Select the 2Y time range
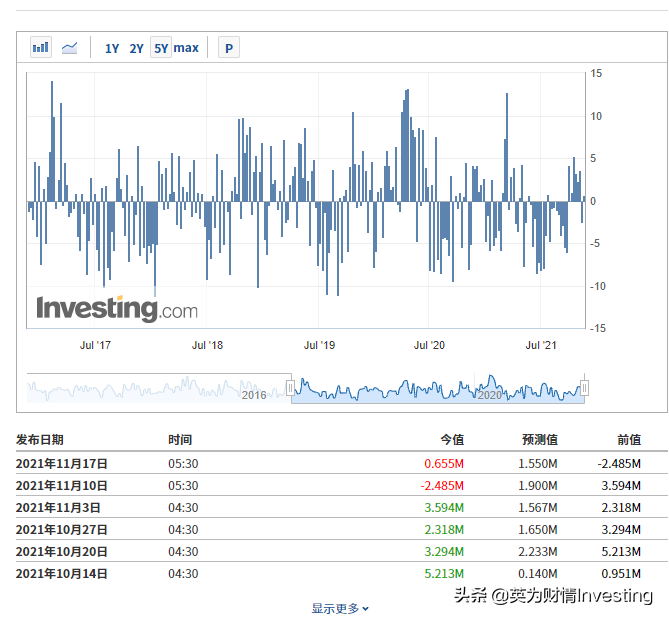The height and width of the screenshot is (619, 669). pyautogui.click(x=137, y=48)
